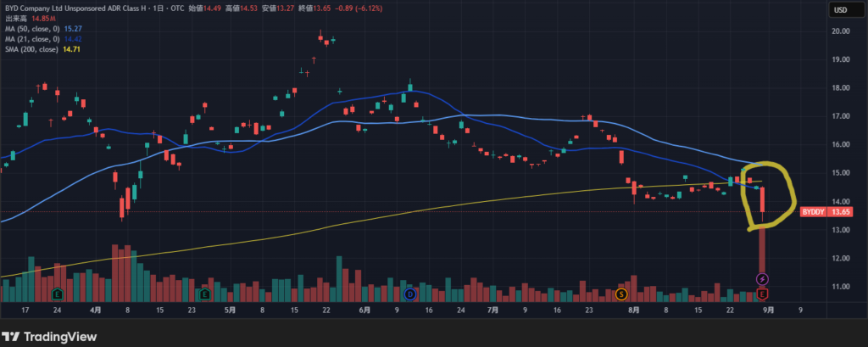The height and width of the screenshot is (347, 868).
Task: Click the 14.00 price axis label
Action: tap(842, 201)
